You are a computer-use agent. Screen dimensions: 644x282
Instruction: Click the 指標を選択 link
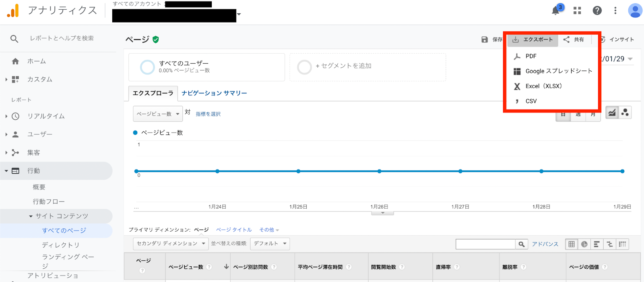pyautogui.click(x=208, y=114)
